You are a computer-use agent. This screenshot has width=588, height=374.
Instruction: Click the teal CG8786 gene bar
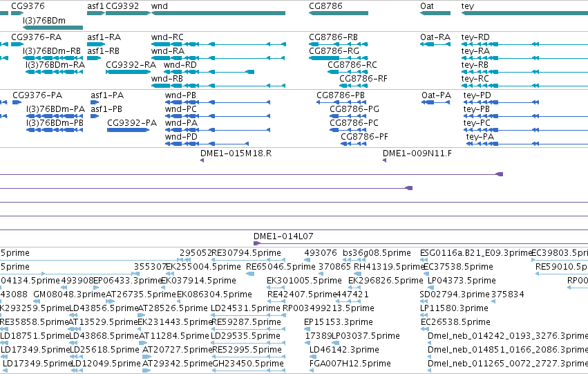pyautogui.click(x=339, y=13)
